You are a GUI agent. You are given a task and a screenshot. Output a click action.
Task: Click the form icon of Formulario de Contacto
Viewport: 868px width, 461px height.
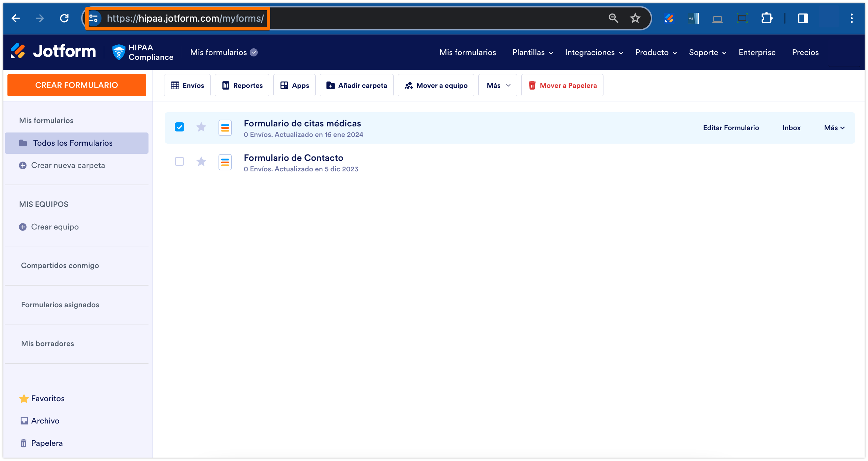coord(225,162)
